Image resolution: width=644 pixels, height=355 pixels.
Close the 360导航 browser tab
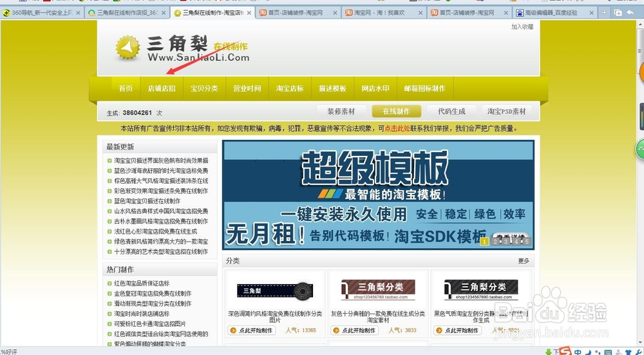(x=78, y=13)
